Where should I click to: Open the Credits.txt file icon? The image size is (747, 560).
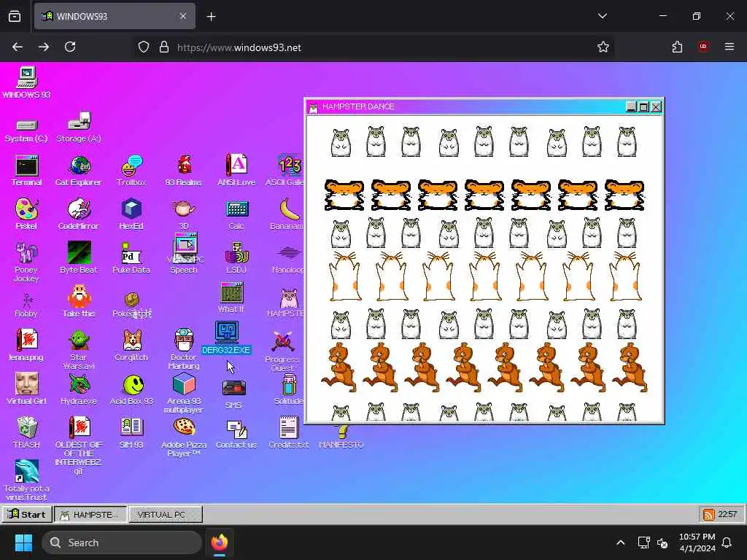coord(289,432)
